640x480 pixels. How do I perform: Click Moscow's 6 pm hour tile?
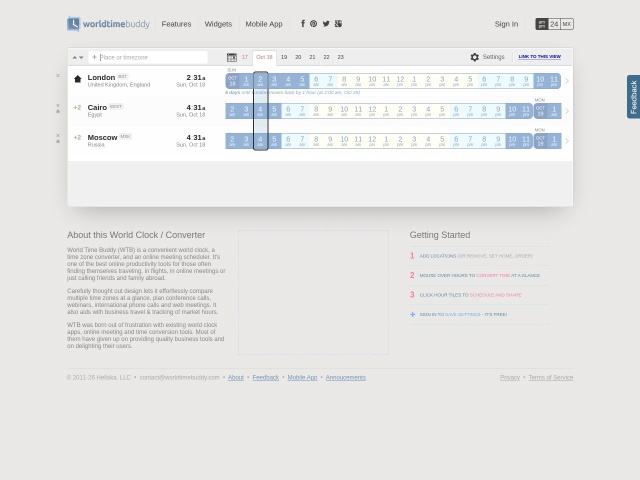[456, 141]
